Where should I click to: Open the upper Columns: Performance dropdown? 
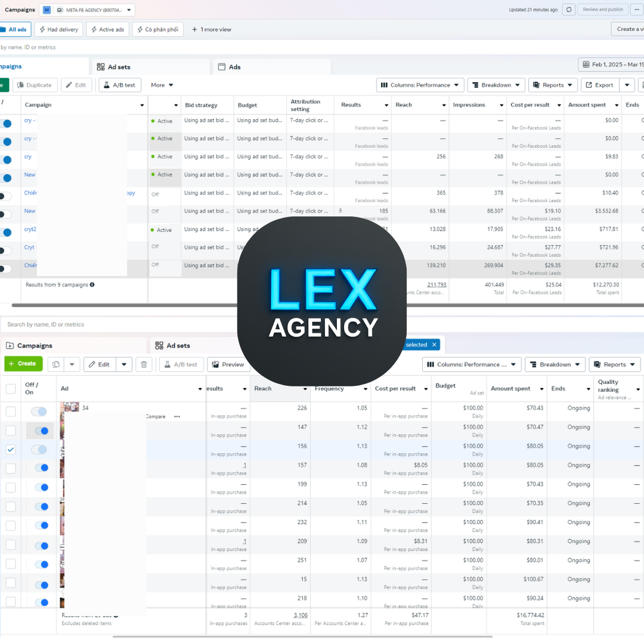pyautogui.click(x=420, y=85)
